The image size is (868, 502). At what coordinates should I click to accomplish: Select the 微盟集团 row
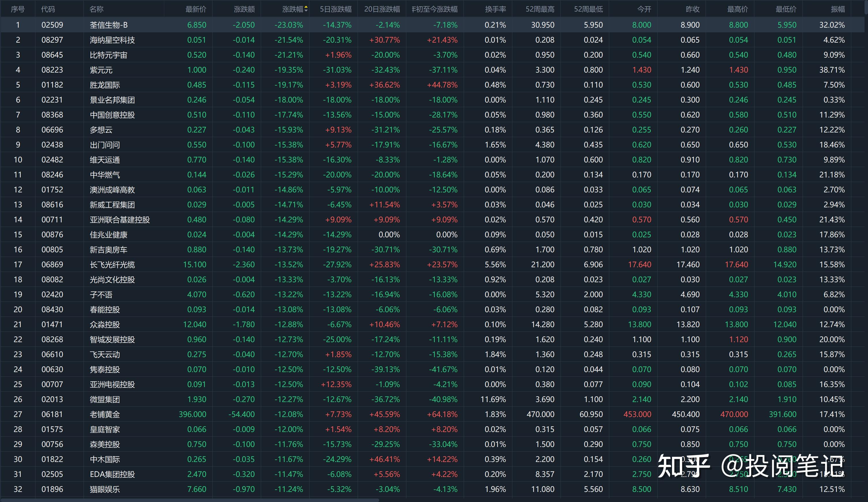(105, 399)
